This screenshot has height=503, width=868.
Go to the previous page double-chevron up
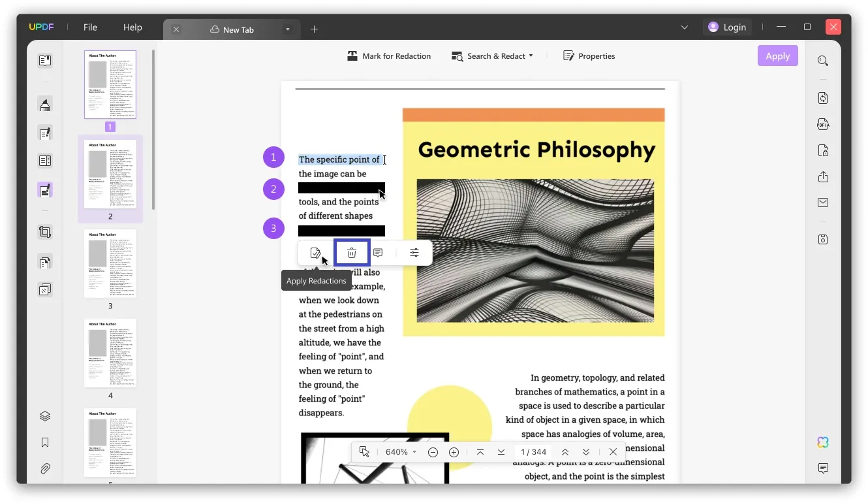[565, 452]
